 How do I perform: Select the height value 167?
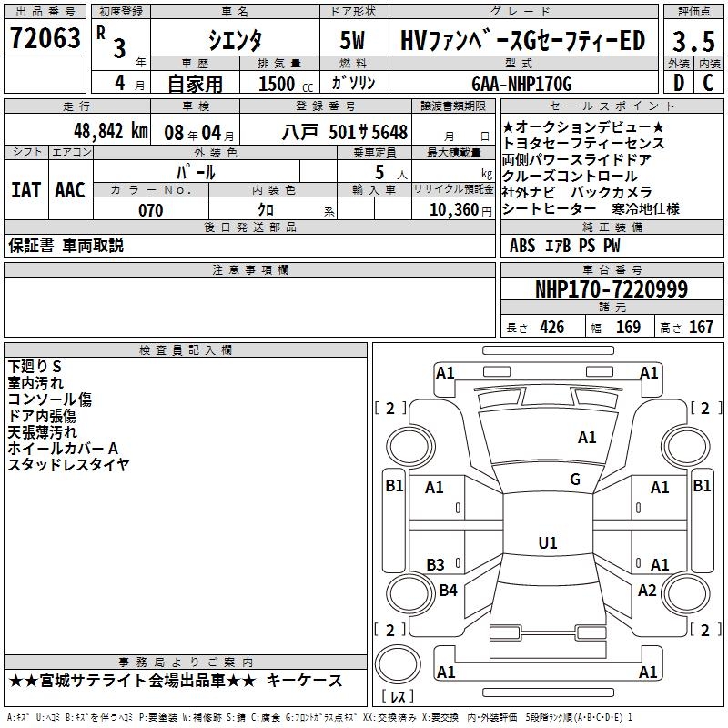(701, 327)
